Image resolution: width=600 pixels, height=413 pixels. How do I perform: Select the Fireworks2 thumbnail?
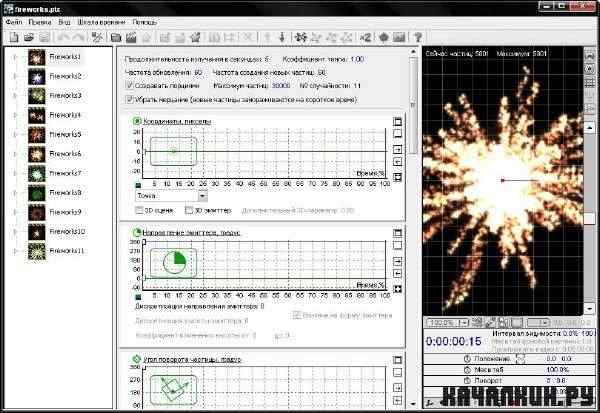[x=36, y=77]
